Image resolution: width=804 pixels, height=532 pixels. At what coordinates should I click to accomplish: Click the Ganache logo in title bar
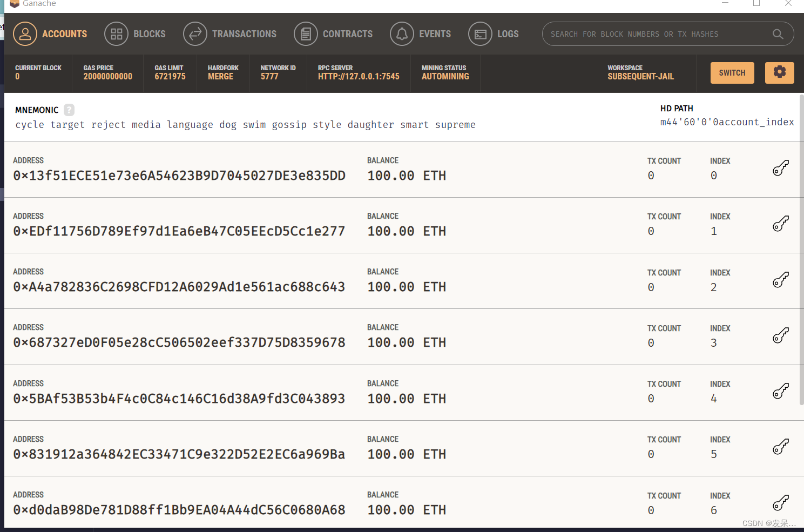click(x=15, y=3)
